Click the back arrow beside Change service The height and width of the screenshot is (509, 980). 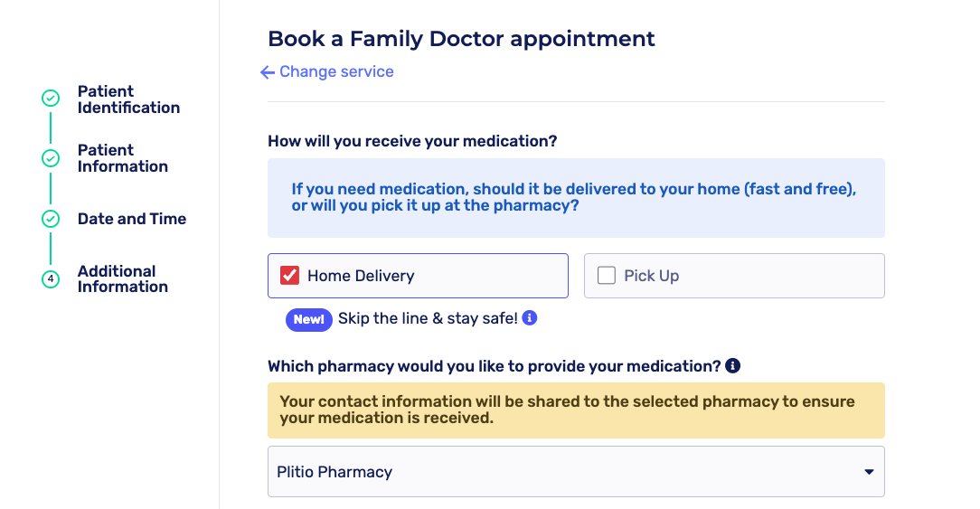[x=268, y=72]
